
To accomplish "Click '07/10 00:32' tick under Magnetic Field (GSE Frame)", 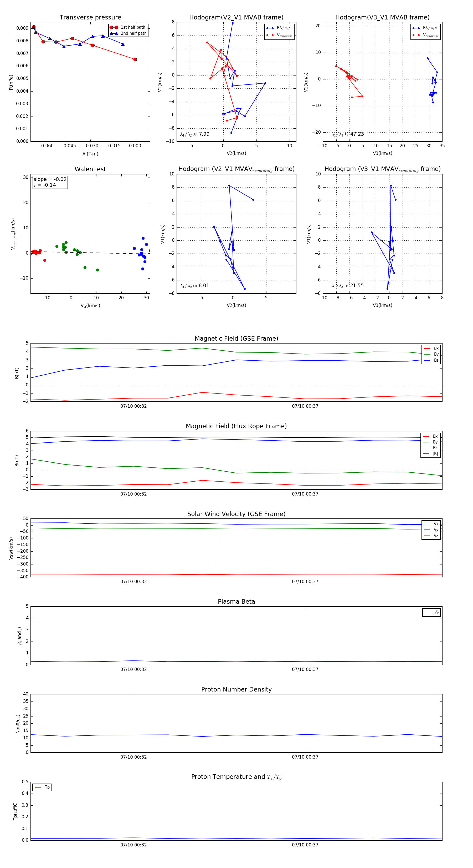I will 134,406.
